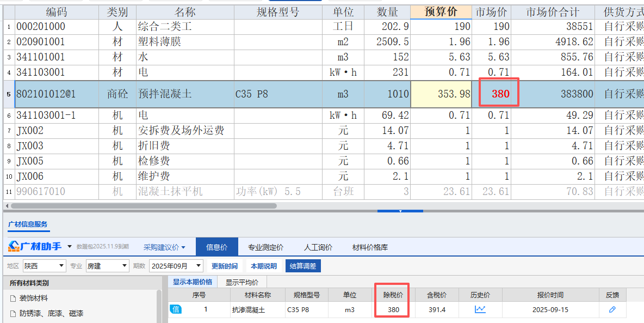The image size is (644, 323).
Task: Click the 反馈 pencil feedback icon
Action: coord(613,308)
